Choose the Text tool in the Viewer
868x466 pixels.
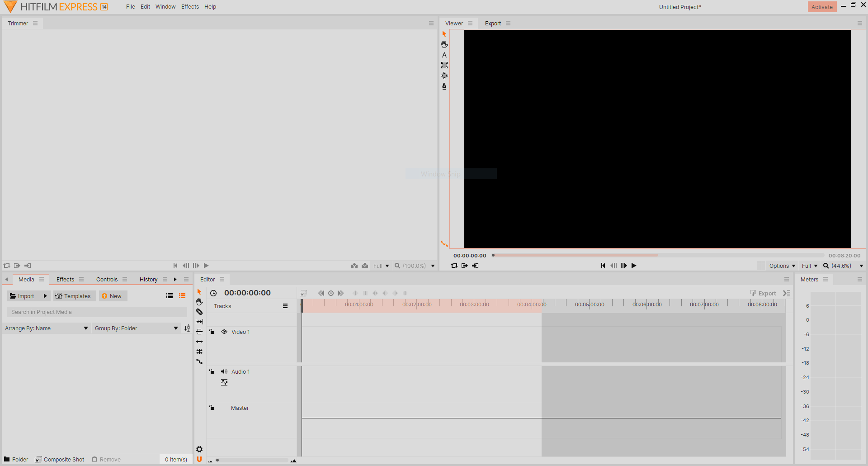444,55
